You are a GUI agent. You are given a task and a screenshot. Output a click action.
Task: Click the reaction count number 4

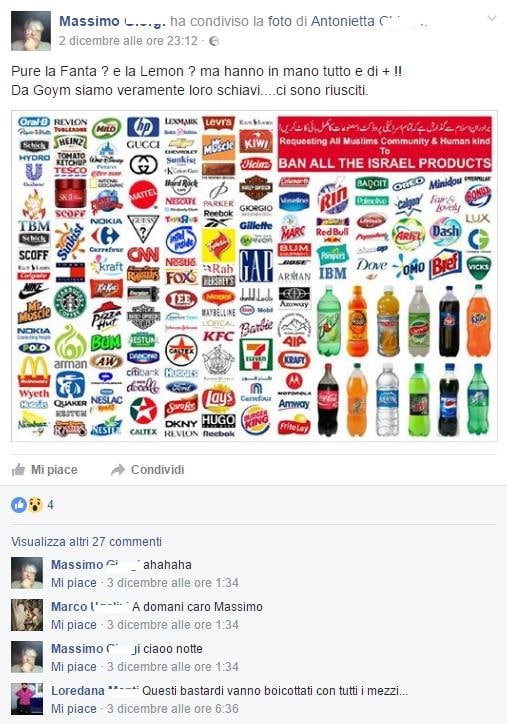pos(50,505)
